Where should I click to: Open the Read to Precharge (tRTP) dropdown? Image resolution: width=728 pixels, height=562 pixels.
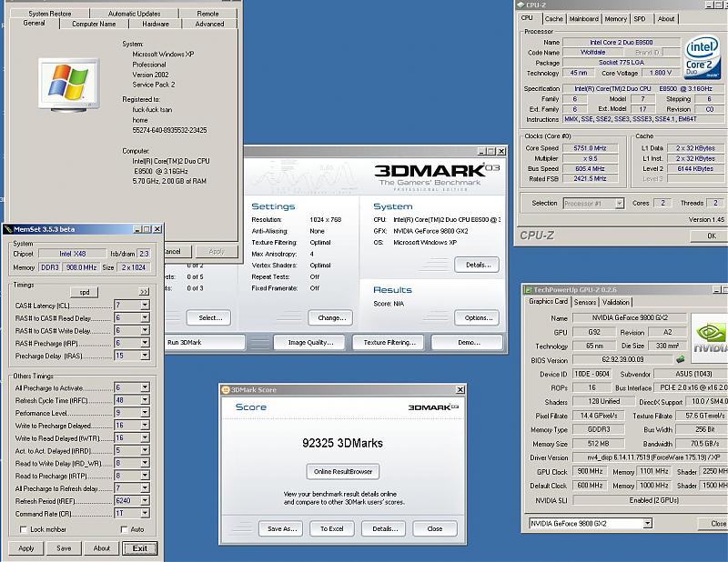tap(145, 476)
